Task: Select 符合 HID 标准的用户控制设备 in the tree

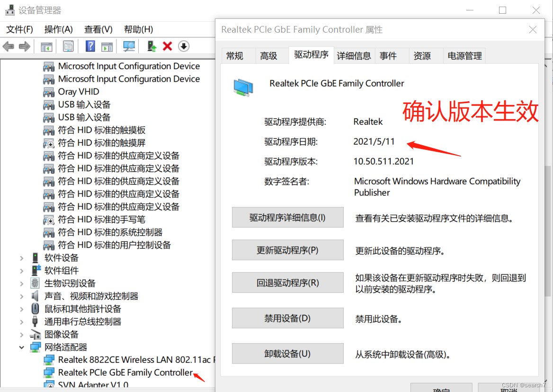Action: pyautogui.click(x=114, y=245)
